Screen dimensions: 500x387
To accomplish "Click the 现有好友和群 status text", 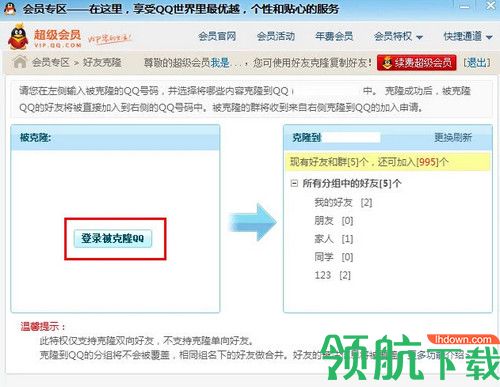I will [369, 162].
